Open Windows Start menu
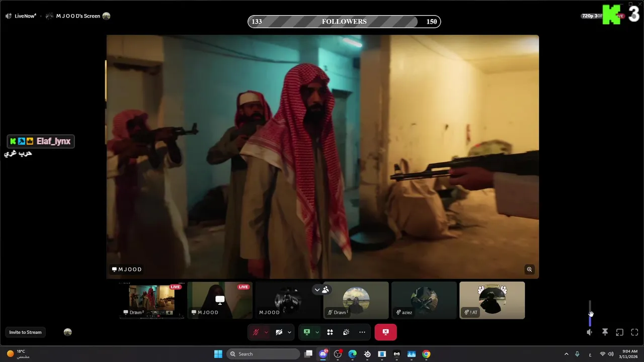The image size is (644, 362). 218,354
